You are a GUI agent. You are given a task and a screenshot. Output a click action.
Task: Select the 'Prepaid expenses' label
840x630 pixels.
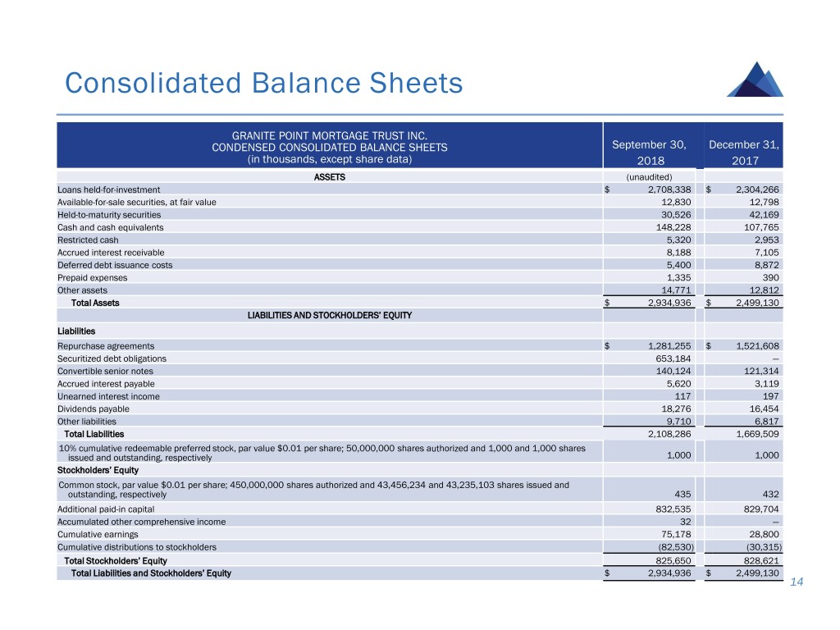click(92, 277)
